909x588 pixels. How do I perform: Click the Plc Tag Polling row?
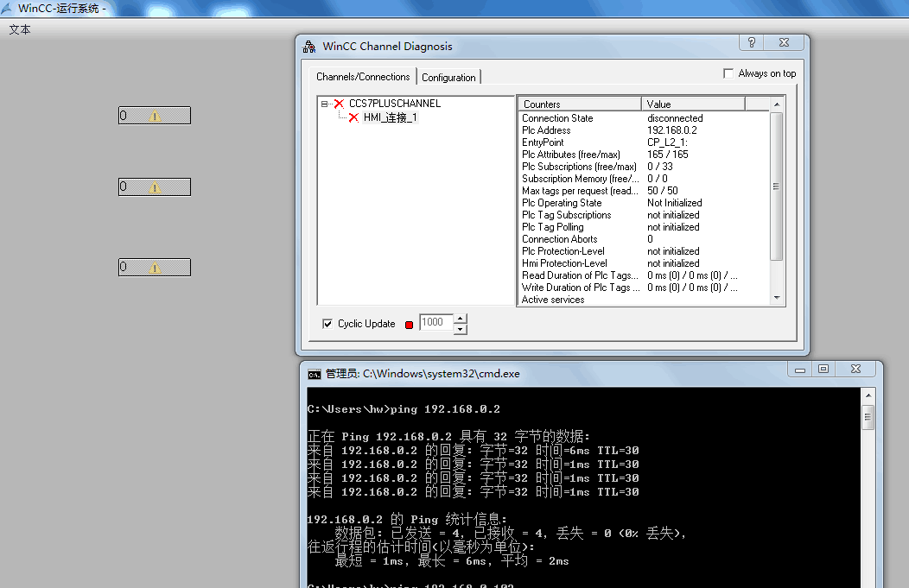(x=644, y=227)
